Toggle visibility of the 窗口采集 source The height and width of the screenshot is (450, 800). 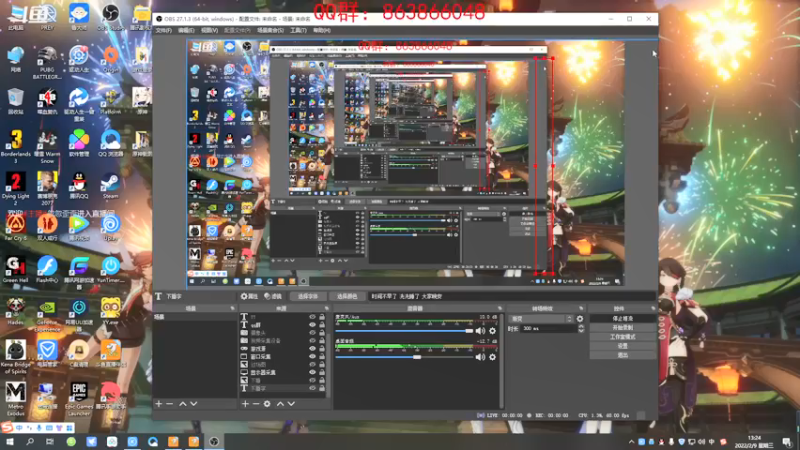coord(313,357)
